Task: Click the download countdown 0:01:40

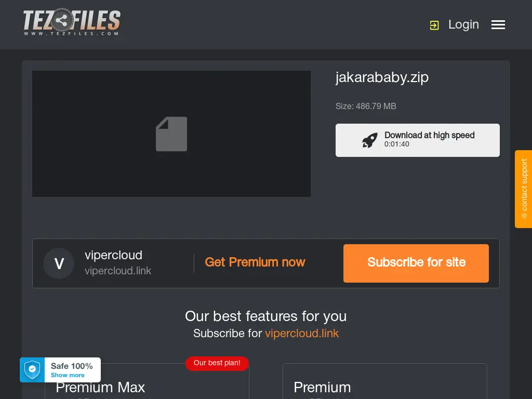Action: [x=396, y=144]
